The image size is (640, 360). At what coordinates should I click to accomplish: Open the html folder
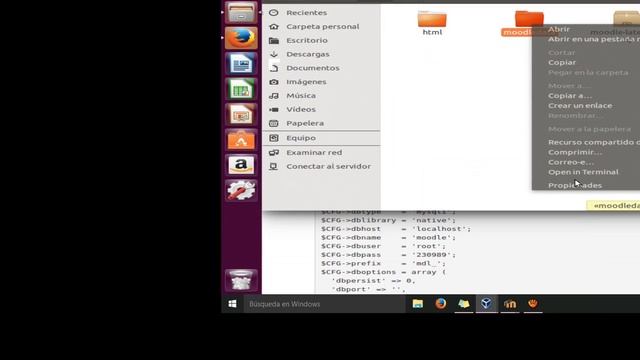tap(432, 22)
